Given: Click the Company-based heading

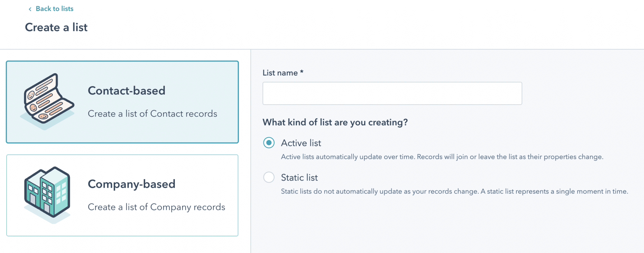Looking at the screenshot, I should (x=131, y=184).
